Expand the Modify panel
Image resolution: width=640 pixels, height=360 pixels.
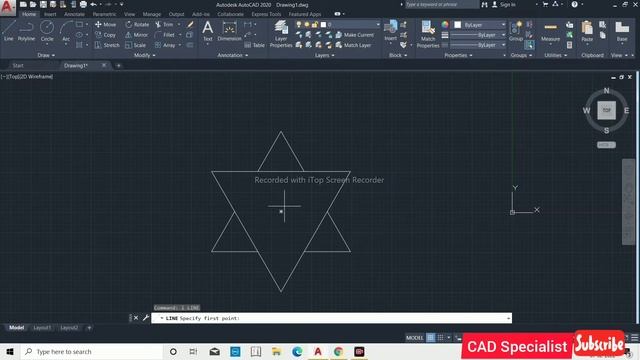click(144, 55)
